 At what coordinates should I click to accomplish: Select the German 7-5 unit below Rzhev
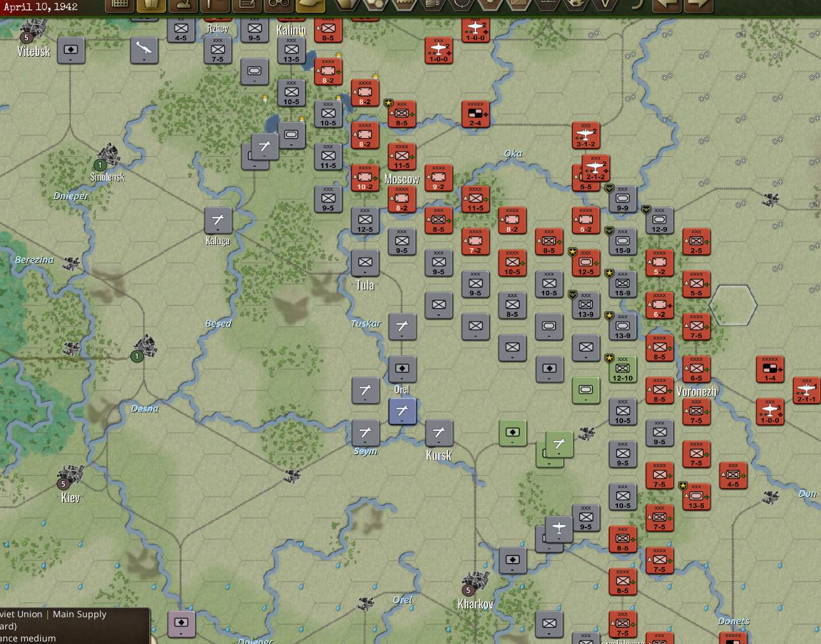pos(218,50)
